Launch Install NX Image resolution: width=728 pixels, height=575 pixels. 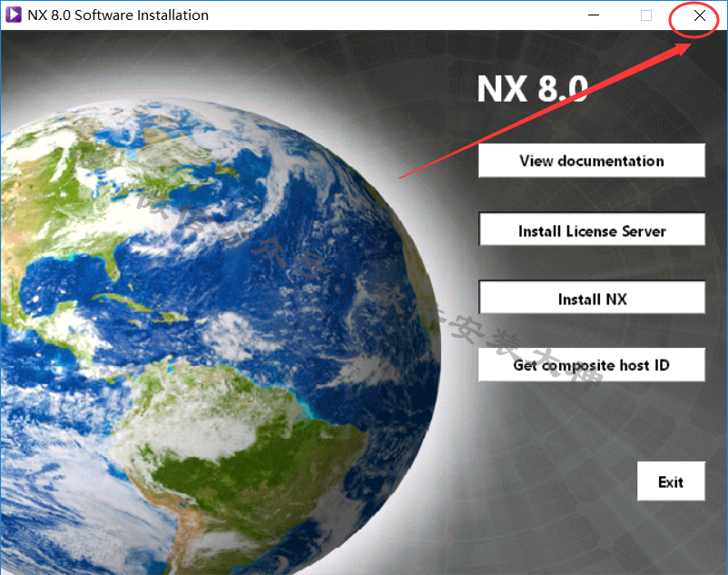pyautogui.click(x=591, y=299)
